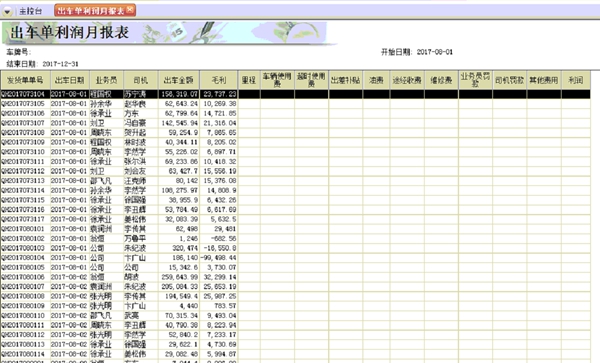Select order number QH2017073114
This screenshot has width=600, height=363.
(23, 190)
